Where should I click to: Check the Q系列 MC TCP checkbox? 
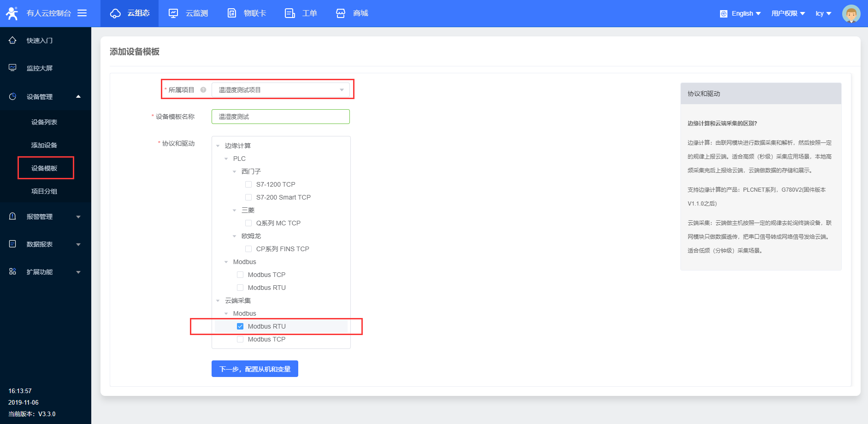pos(248,223)
